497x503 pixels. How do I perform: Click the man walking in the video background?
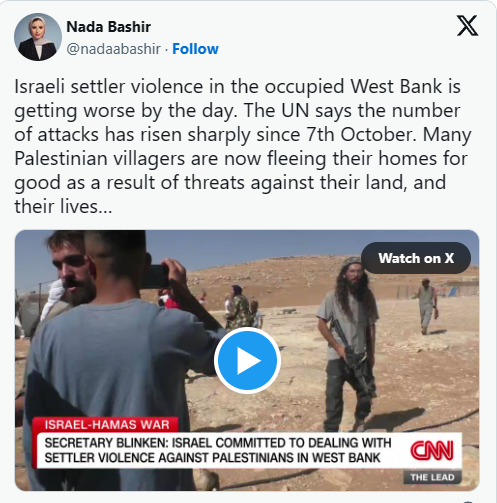(427, 306)
